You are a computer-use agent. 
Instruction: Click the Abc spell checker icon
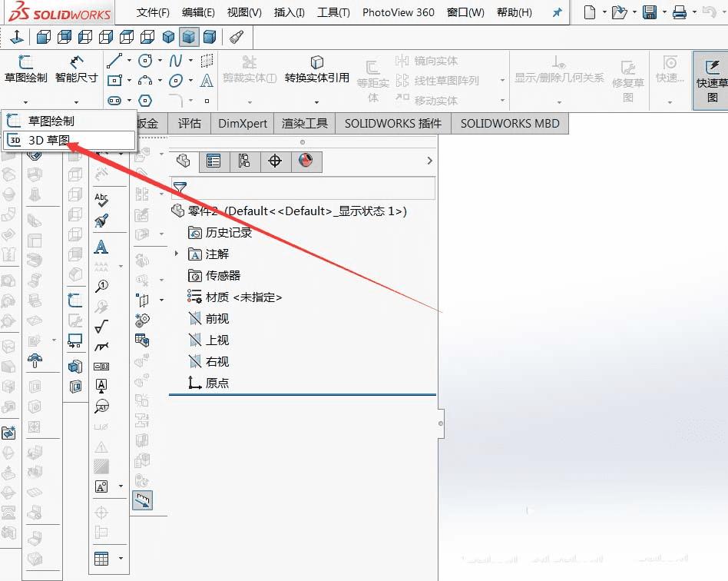pyautogui.click(x=101, y=200)
